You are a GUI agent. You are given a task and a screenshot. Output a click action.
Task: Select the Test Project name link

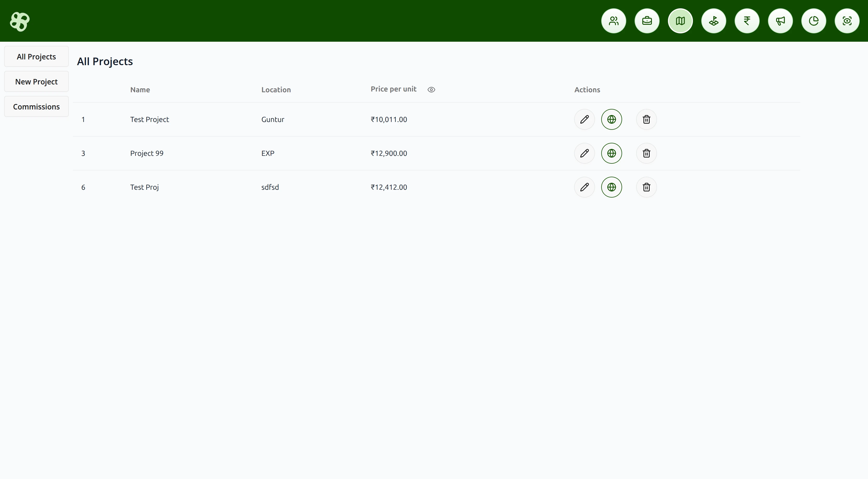pyautogui.click(x=150, y=119)
